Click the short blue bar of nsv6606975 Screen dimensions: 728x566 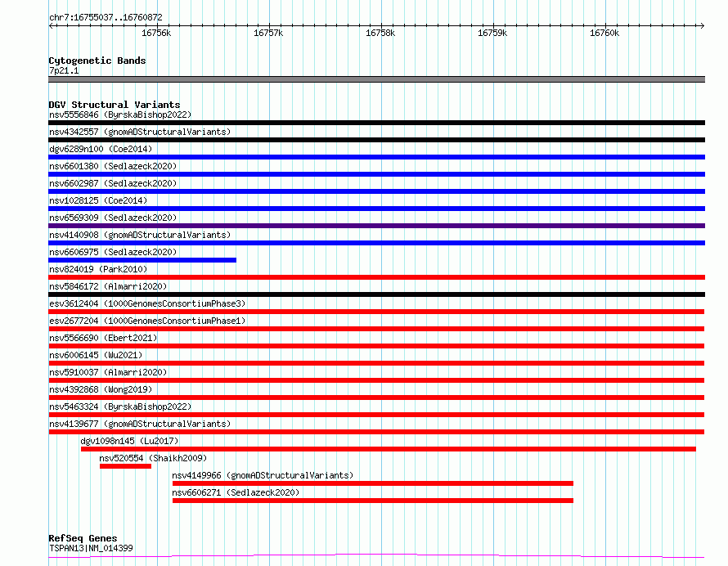(142, 260)
